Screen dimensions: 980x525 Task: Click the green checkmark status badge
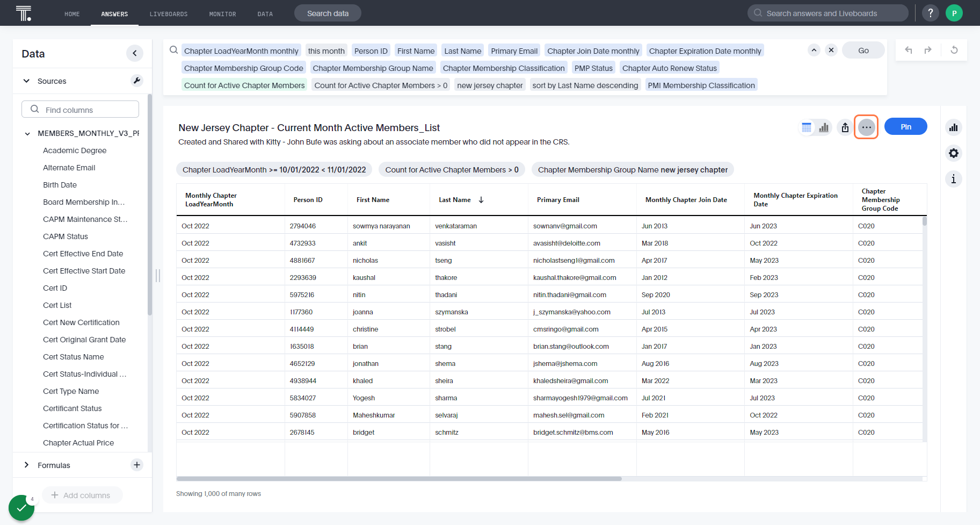(x=21, y=508)
